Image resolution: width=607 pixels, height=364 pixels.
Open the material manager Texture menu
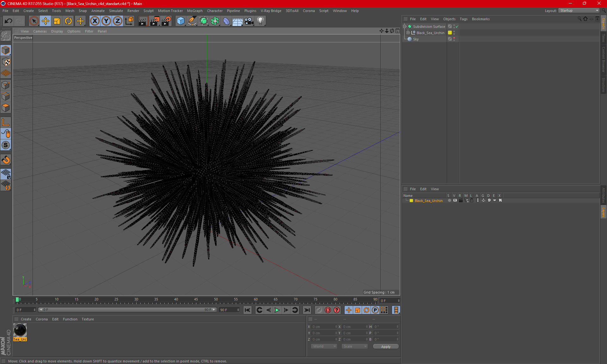[88, 319]
